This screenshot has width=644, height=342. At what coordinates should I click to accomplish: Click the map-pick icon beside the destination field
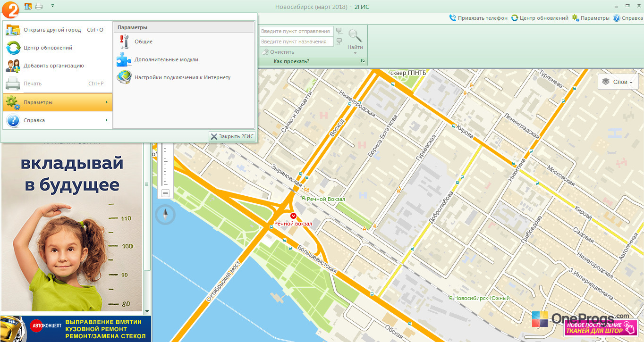(339, 42)
